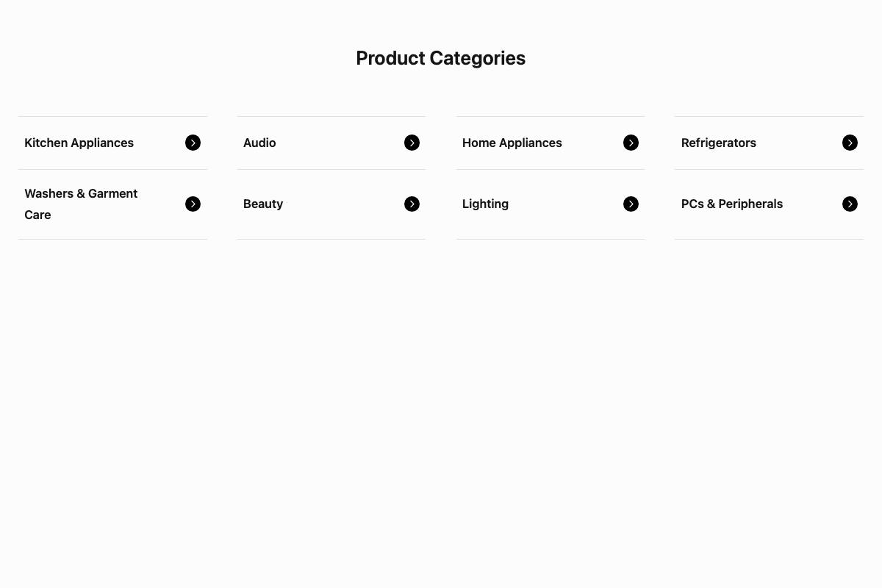Browse the Beauty category link
Image resolution: width=882 pixels, height=588 pixels.
point(263,204)
